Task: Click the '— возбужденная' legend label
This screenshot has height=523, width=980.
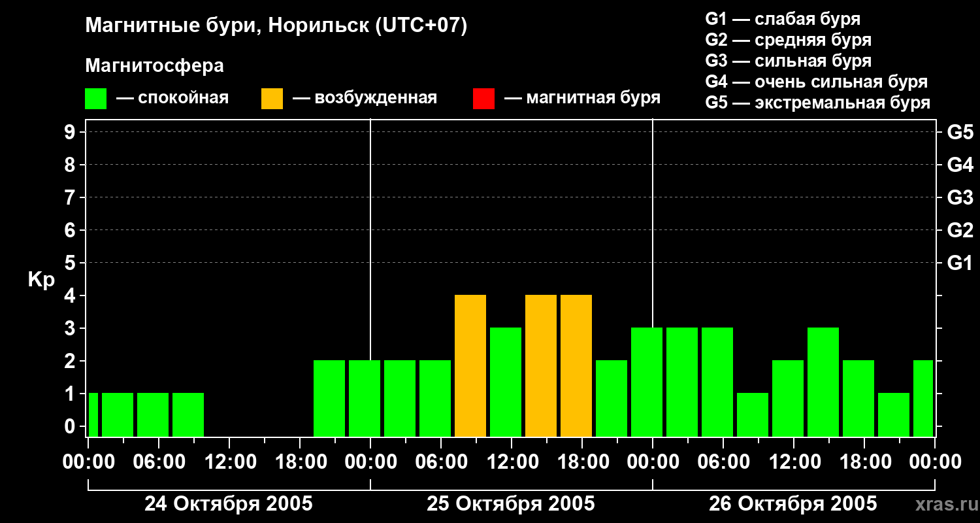Action: coord(365,98)
